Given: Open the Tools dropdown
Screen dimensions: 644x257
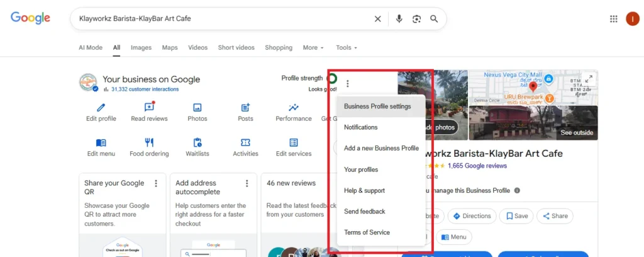Looking at the screenshot, I should click(x=346, y=47).
